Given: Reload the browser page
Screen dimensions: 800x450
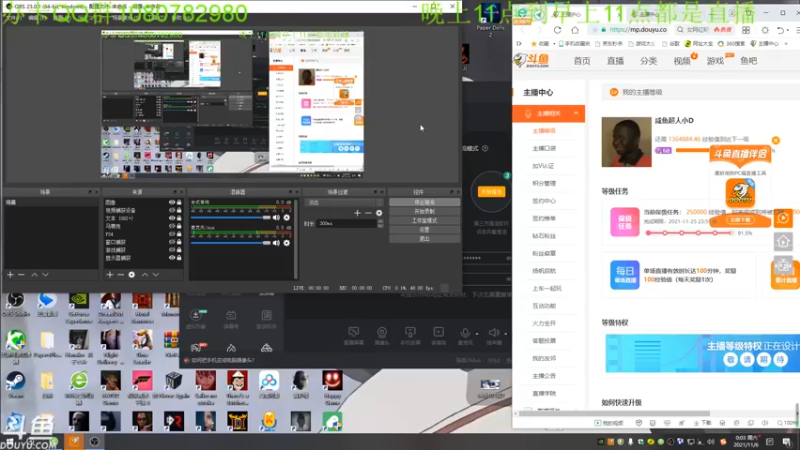Looking at the screenshot, I should coord(557,30).
